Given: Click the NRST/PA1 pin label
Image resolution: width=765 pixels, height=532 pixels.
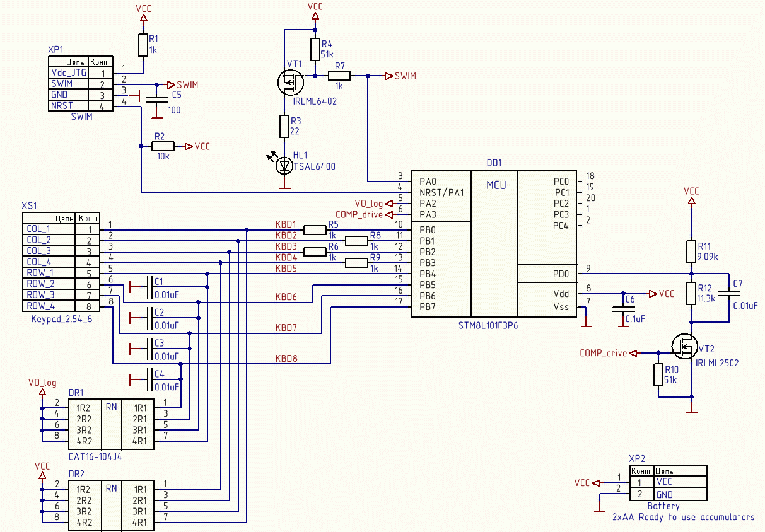Looking at the screenshot, I should [441, 192].
